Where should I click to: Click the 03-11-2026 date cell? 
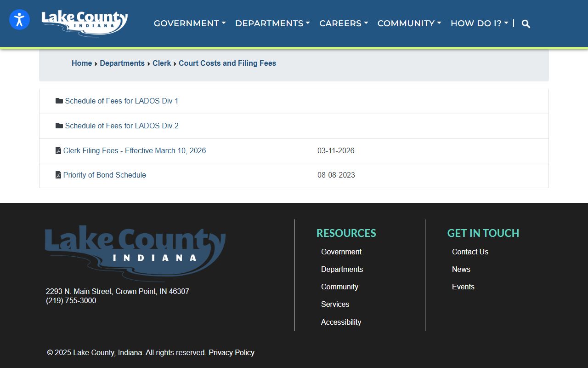click(x=336, y=150)
